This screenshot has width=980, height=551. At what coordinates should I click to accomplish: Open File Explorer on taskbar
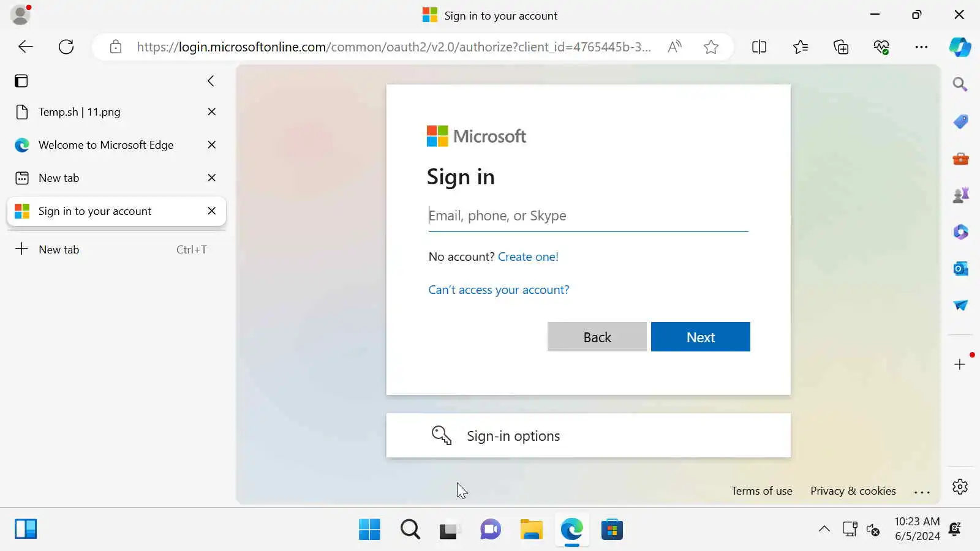click(531, 530)
